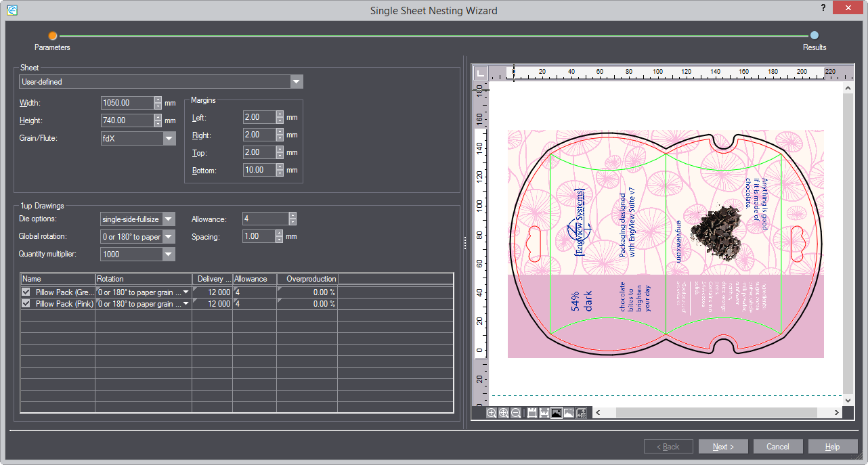Viewport: 868px width, 465px height.
Task: Click the Right margin field
Action: (259, 135)
